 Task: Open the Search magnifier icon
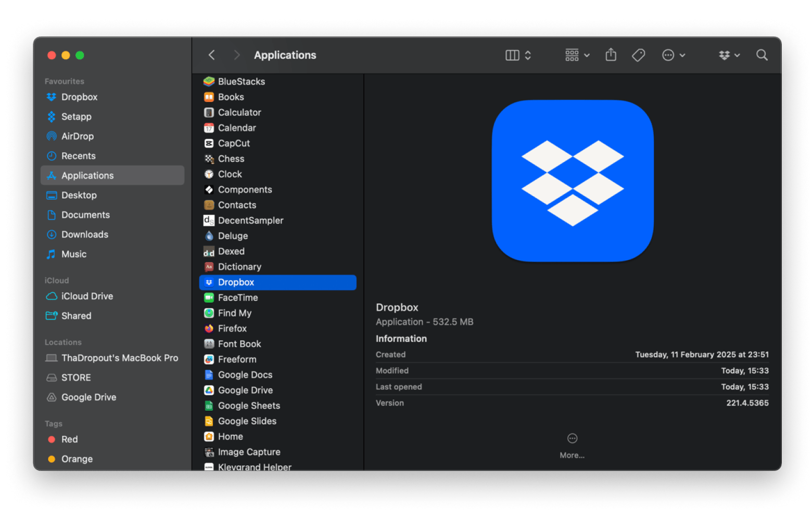click(x=762, y=55)
